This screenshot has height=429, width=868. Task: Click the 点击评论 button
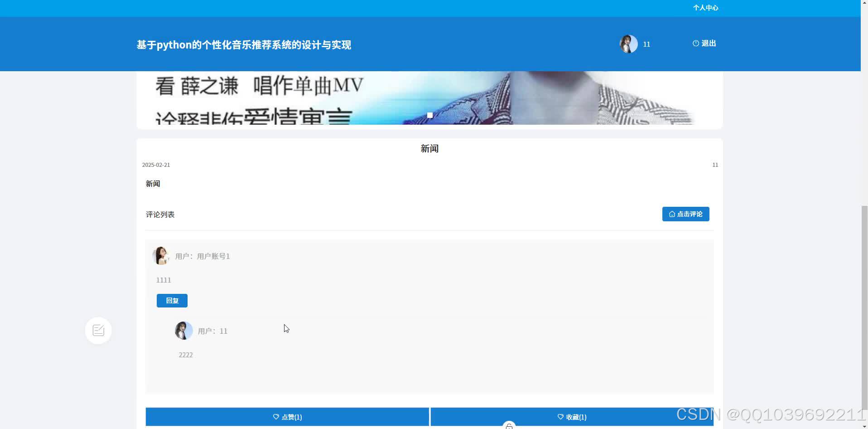coord(685,214)
